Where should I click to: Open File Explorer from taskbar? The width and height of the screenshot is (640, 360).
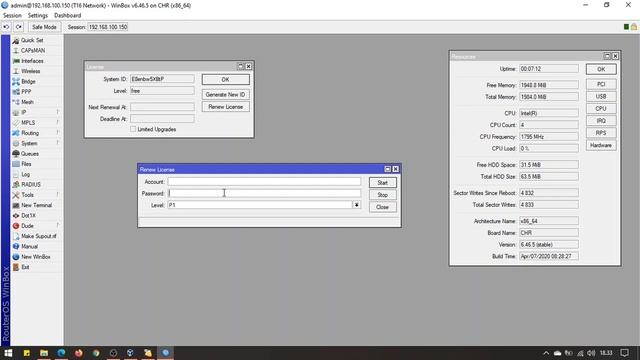[x=44, y=353]
